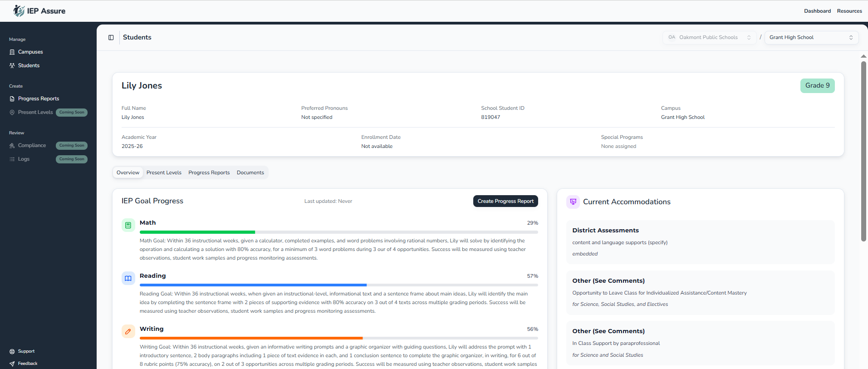
Task: Click the Math goal progress bar
Action: pos(338,232)
